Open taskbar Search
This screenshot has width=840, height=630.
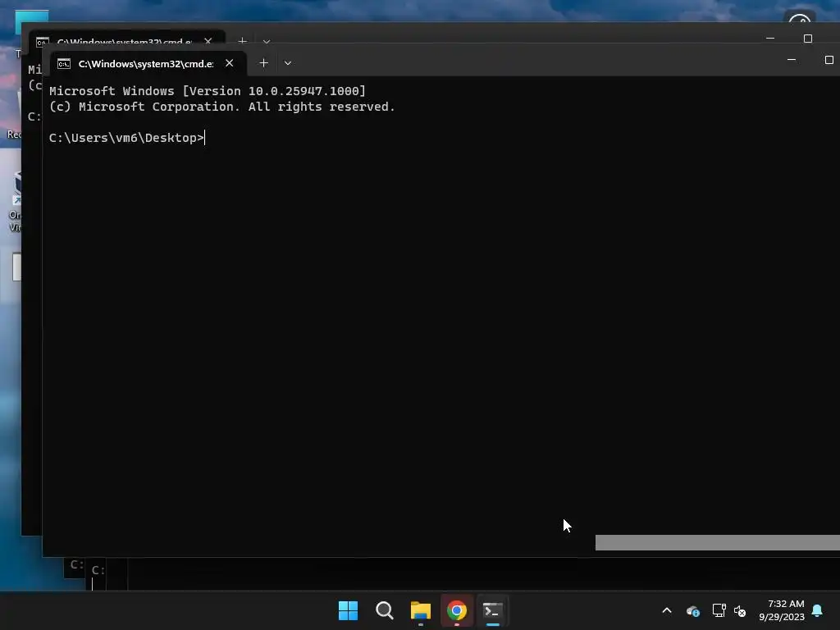tap(385, 610)
